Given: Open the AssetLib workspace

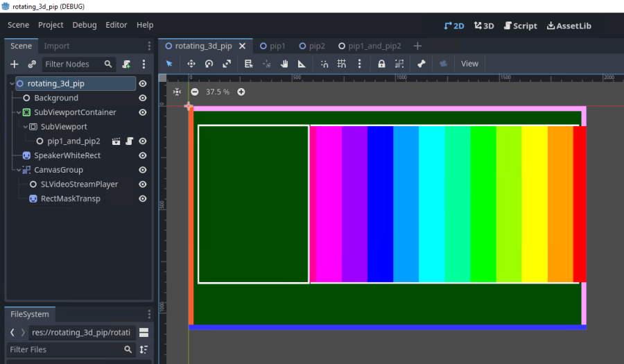Looking at the screenshot, I should pos(569,26).
